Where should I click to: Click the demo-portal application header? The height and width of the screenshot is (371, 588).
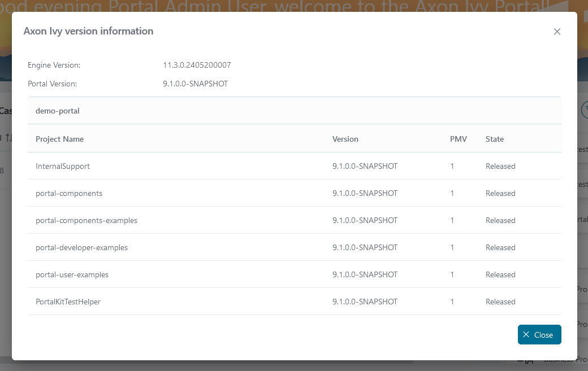[295, 111]
